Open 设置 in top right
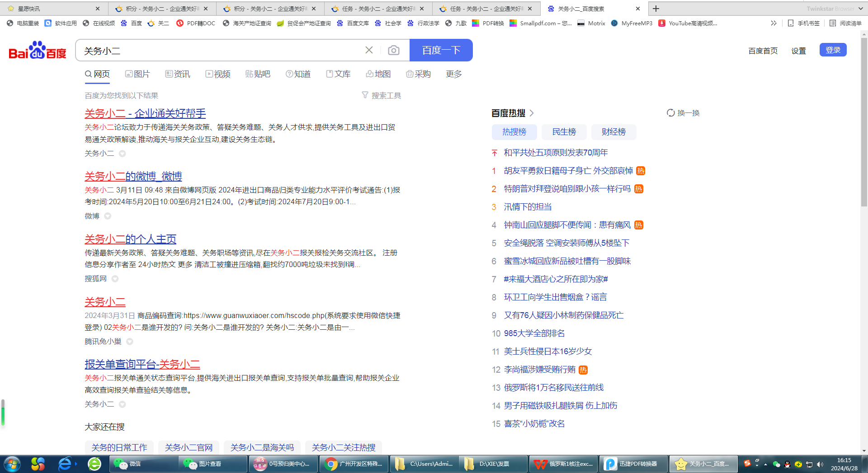This screenshot has width=868, height=473. 798,51
